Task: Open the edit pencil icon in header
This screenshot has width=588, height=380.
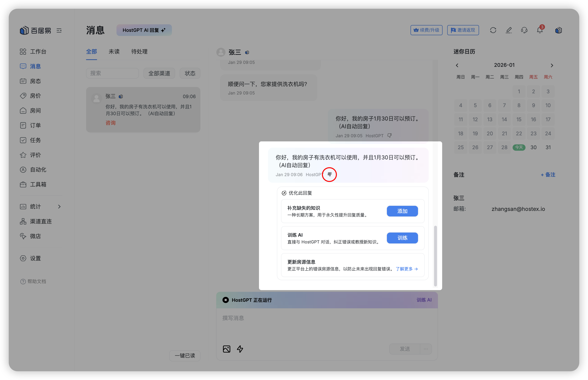Action: point(508,30)
